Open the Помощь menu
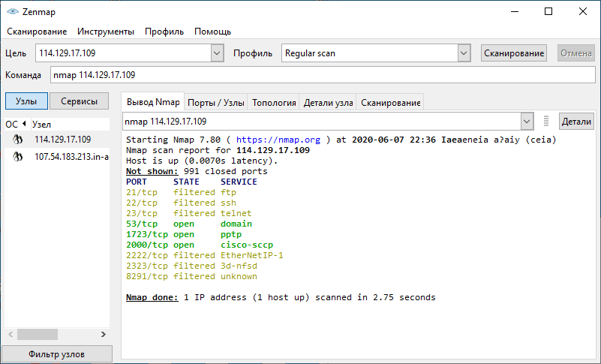601x364 pixels. [x=212, y=32]
